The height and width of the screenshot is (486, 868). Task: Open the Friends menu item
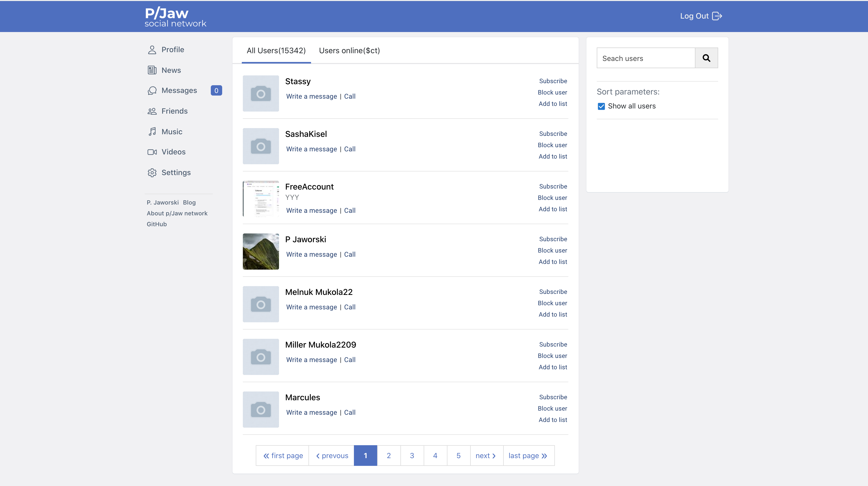(x=174, y=111)
